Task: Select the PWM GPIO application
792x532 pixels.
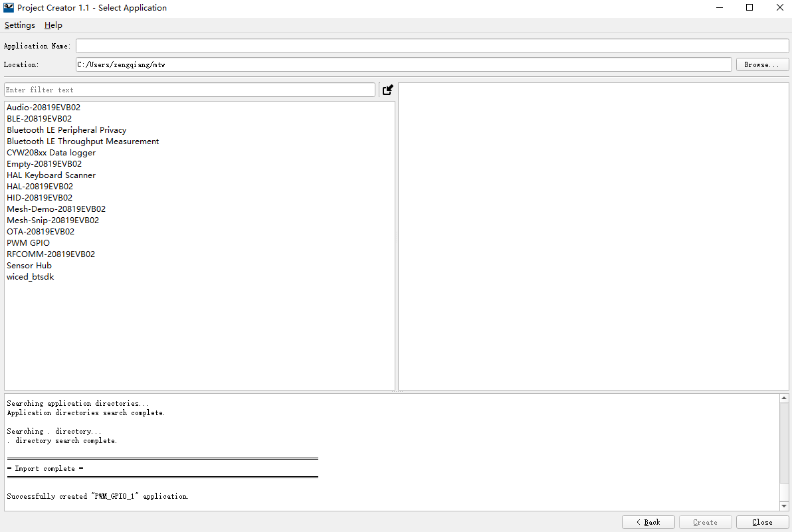Action: point(28,242)
